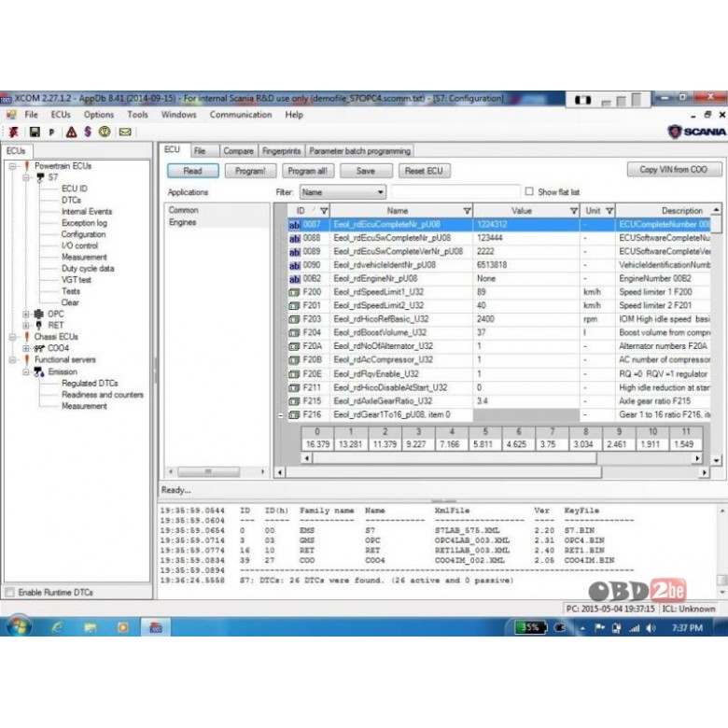Image resolution: width=728 pixels, height=728 pixels.
Task: Open the Parameter batch programming tab
Action: point(360,151)
